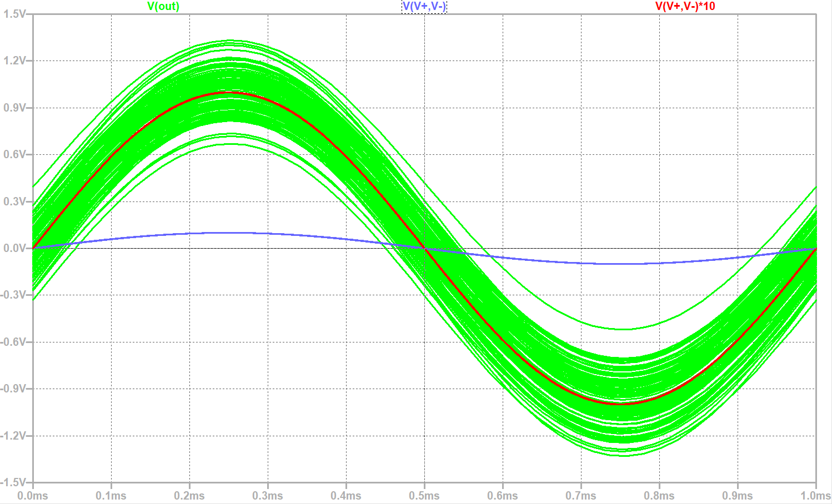Click the 1.2V vertical axis label

coord(14,61)
